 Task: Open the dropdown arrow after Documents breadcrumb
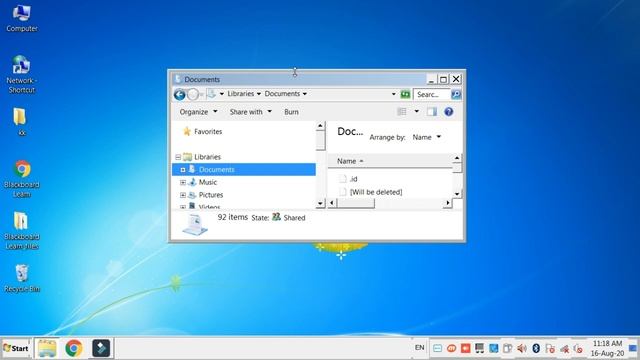tap(304, 94)
